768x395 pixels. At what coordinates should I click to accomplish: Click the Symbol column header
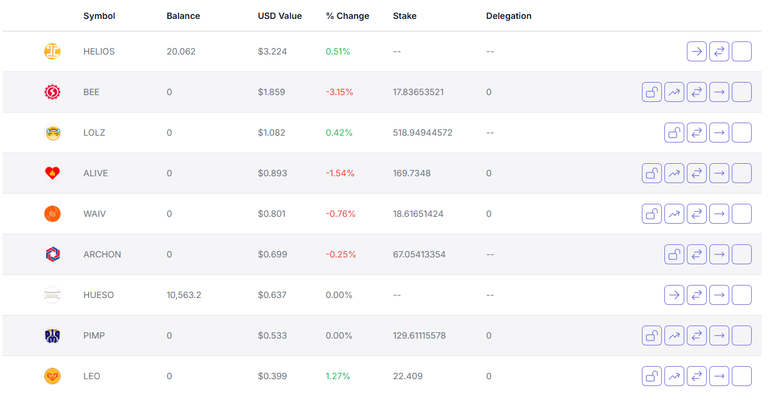point(99,16)
